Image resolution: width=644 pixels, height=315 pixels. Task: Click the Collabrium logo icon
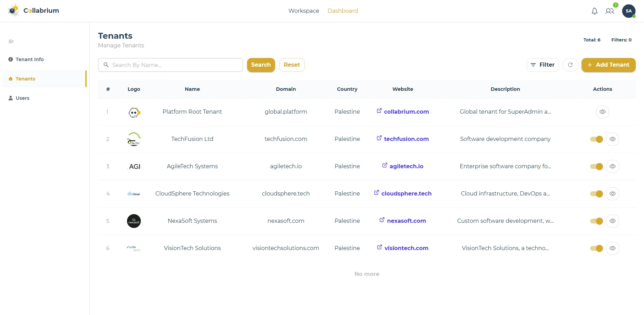[14, 10]
